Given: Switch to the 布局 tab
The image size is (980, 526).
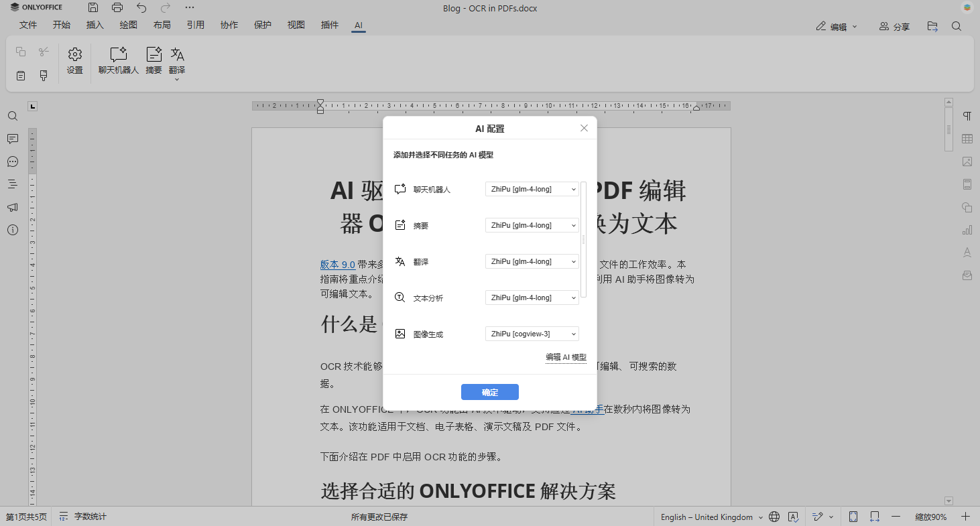Looking at the screenshot, I should [x=162, y=25].
